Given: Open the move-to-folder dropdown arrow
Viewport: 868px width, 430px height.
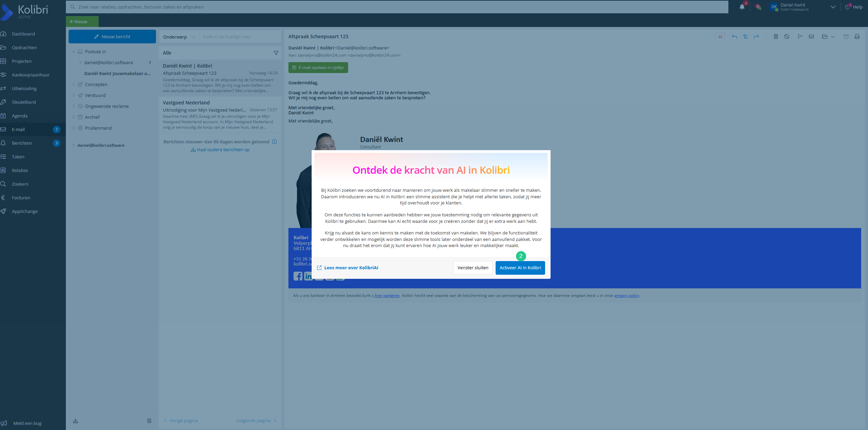Looking at the screenshot, I should tap(833, 37).
